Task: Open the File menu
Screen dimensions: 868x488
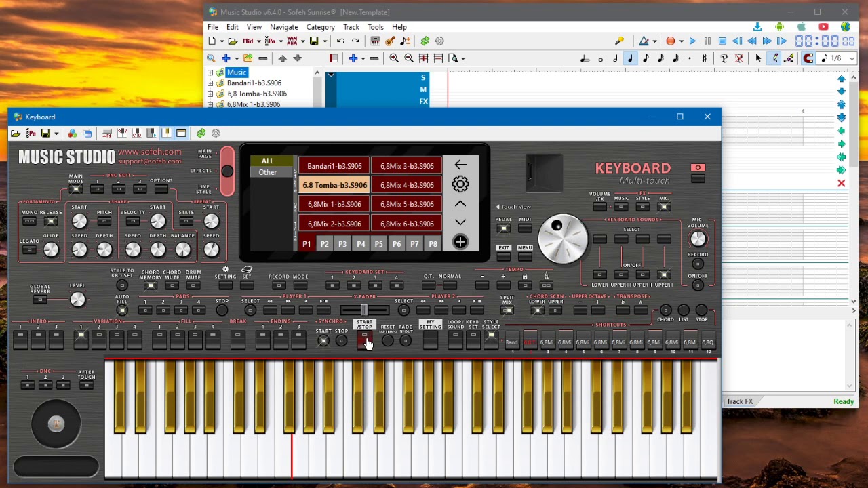Action: point(213,27)
